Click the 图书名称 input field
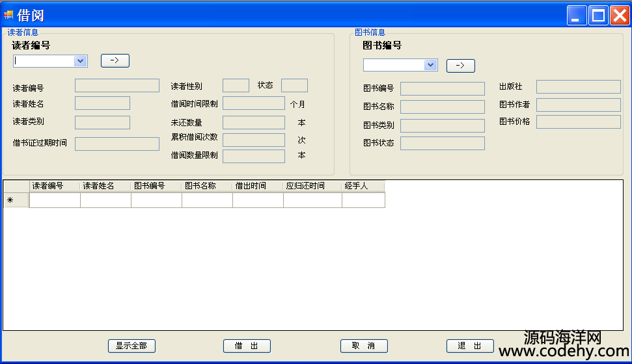Image resolution: width=632 pixels, height=364 pixels. (443, 107)
